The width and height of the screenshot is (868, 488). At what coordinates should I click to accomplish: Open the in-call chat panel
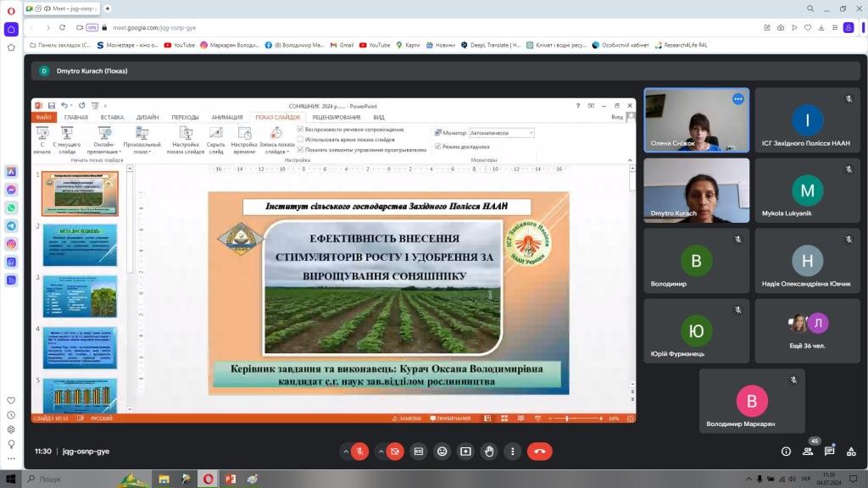tap(829, 452)
